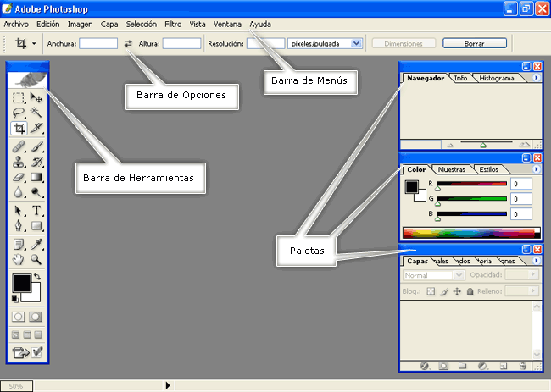Pick a color from the spectrum ramp
The width and height of the screenshot is (551, 392).
coord(470,233)
